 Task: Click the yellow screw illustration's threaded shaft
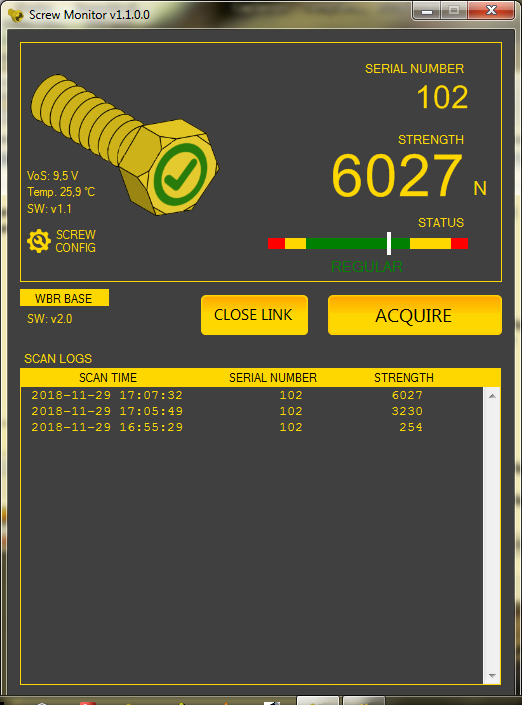[83, 116]
